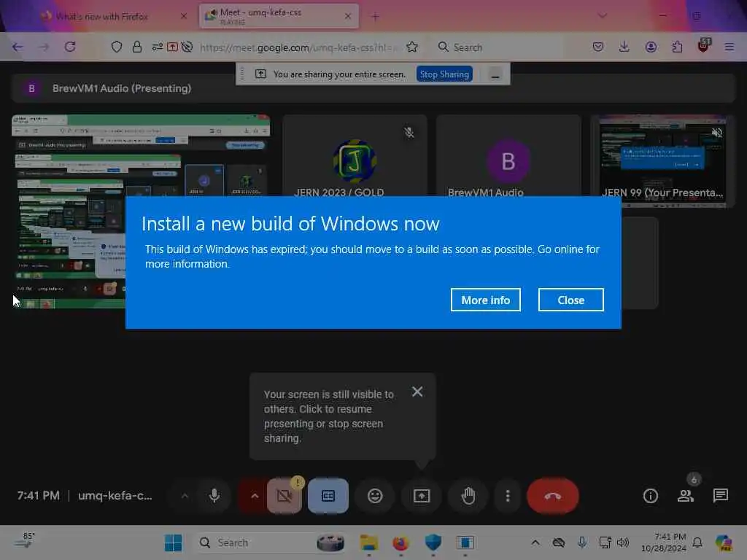The height and width of the screenshot is (560, 747).
Task: Click the meet.google.com address bar
Action: point(298,47)
